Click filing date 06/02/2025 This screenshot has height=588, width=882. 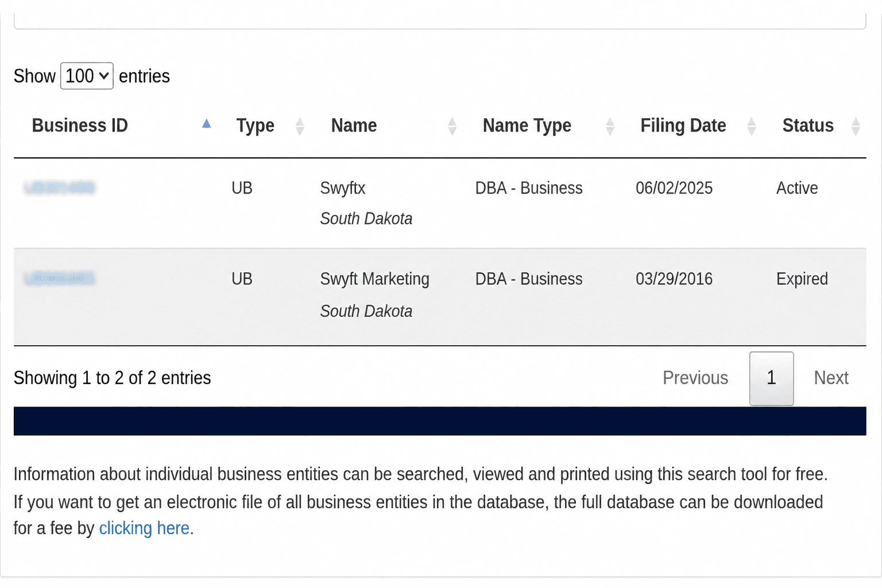(x=674, y=188)
